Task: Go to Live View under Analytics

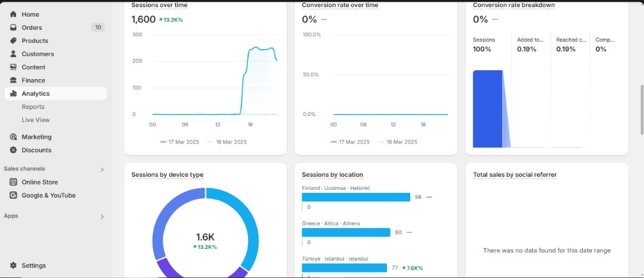Action: (36, 120)
